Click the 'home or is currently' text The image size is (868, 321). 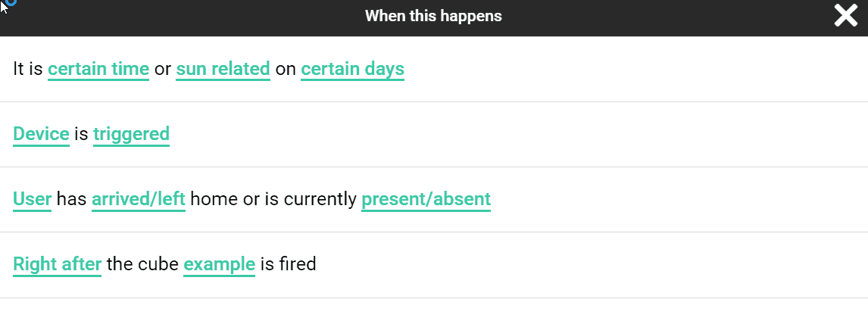point(273,199)
